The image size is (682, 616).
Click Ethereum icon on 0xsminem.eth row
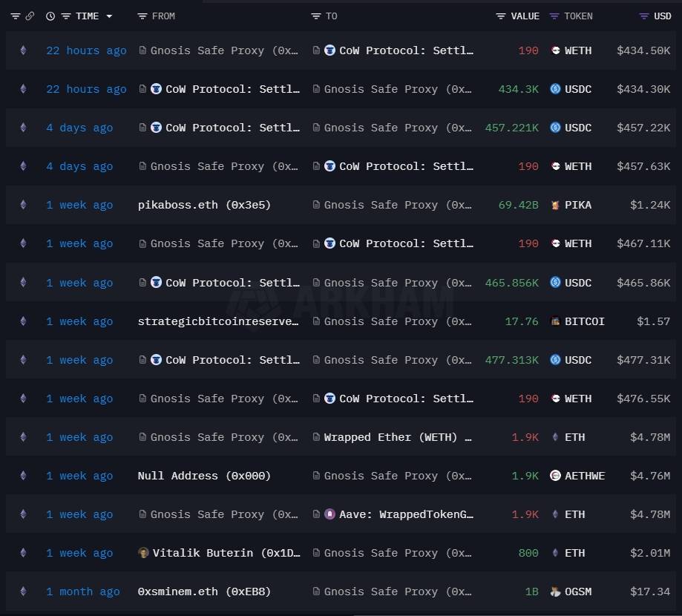pyautogui.click(x=24, y=592)
